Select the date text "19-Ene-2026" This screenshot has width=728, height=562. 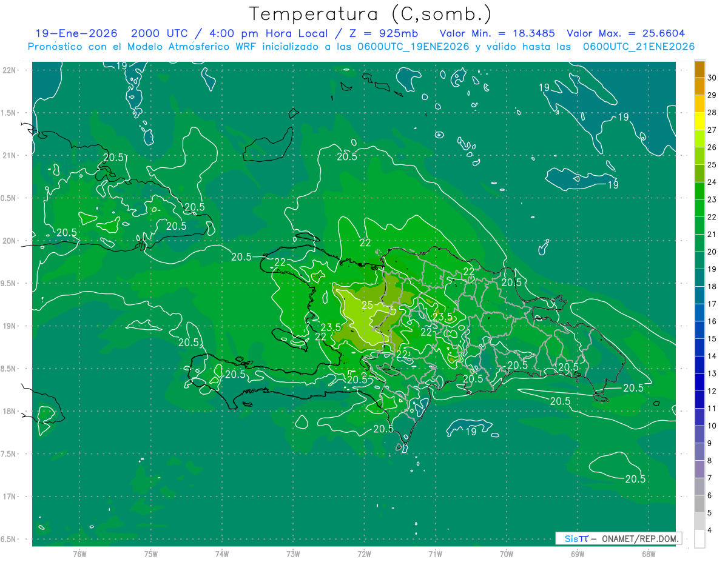tap(76, 33)
